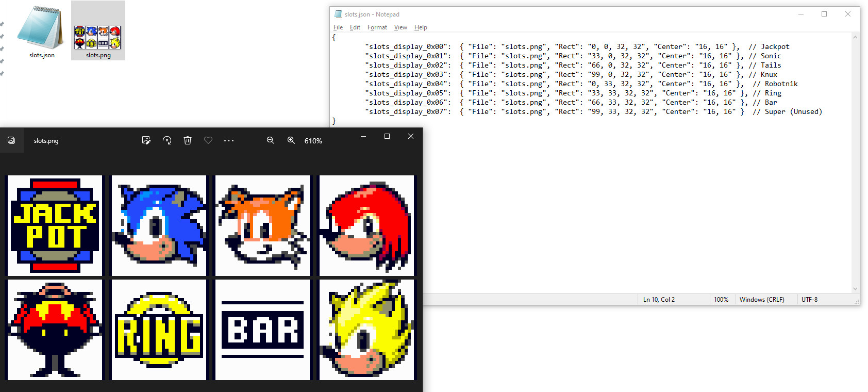868x392 pixels.
Task: Maximize the Notepad window
Action: point(824,14)
